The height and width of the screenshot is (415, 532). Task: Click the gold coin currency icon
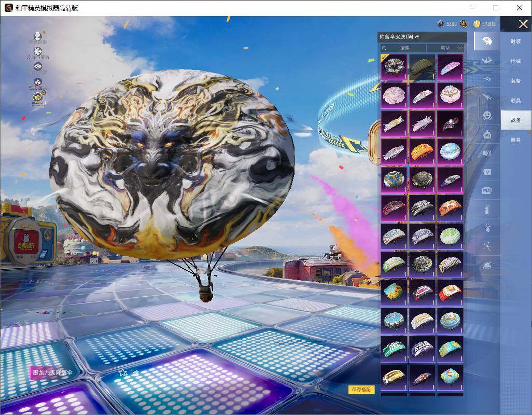tap(477, 24)
